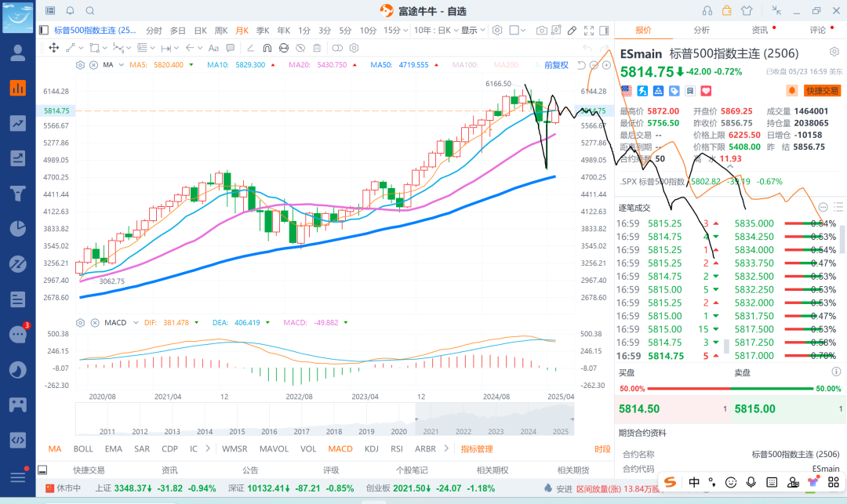
Task: Toggle hide drawings eye icon
Action: [x=300, y=48]
